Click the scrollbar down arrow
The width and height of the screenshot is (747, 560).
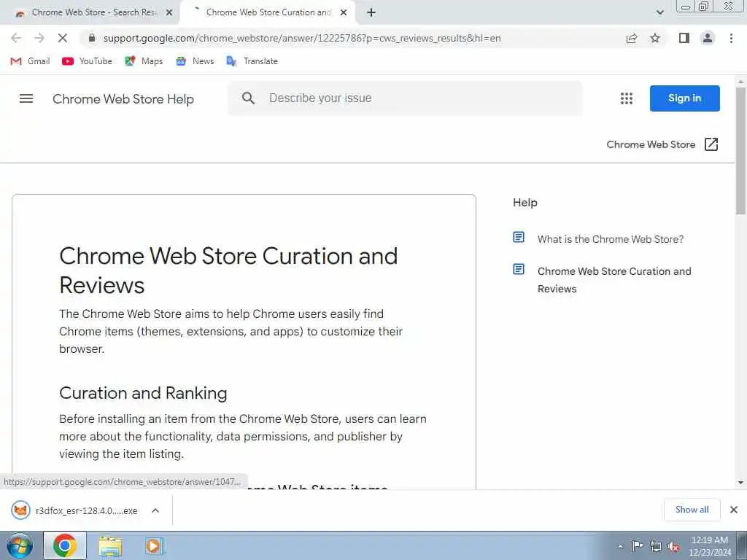coord(740,483)
